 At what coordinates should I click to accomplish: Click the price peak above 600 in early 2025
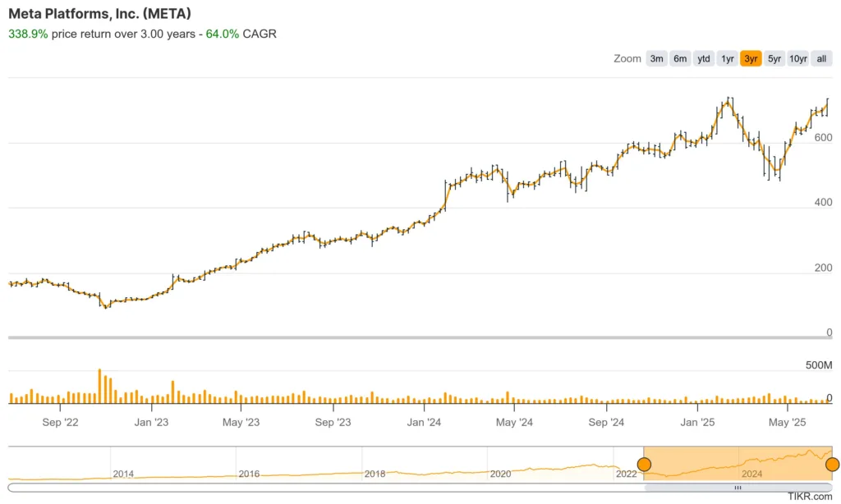click(728, 102)
